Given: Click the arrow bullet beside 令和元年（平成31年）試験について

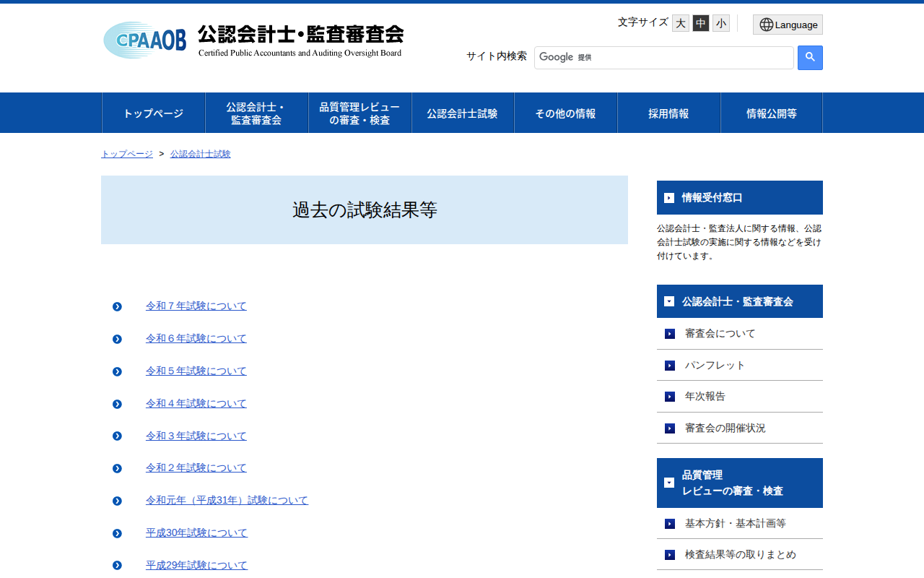Looking at the screenshot, I should pyautogui.click(x=117, y=501).
